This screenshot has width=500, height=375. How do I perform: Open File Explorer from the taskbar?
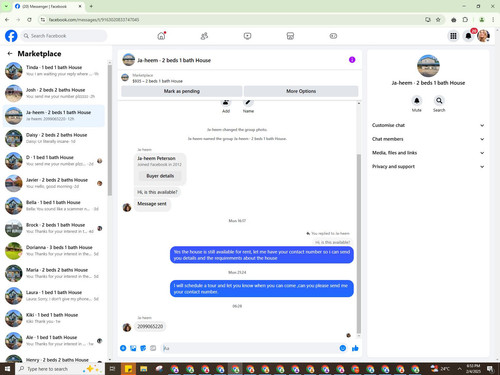pyautogui.click(x=144, y=369)
